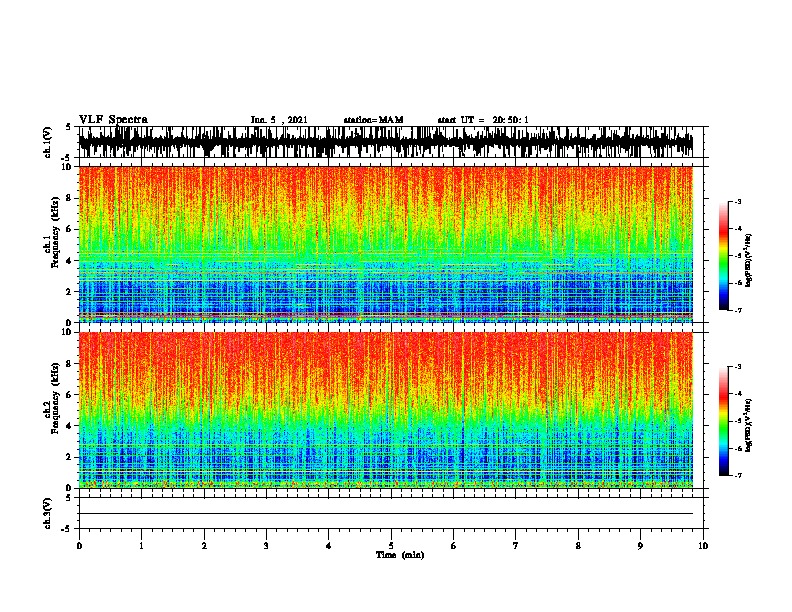Click inside the ch.2 spectrogram panel
Screen dimensions: 792x612
(x=385, y=410)
